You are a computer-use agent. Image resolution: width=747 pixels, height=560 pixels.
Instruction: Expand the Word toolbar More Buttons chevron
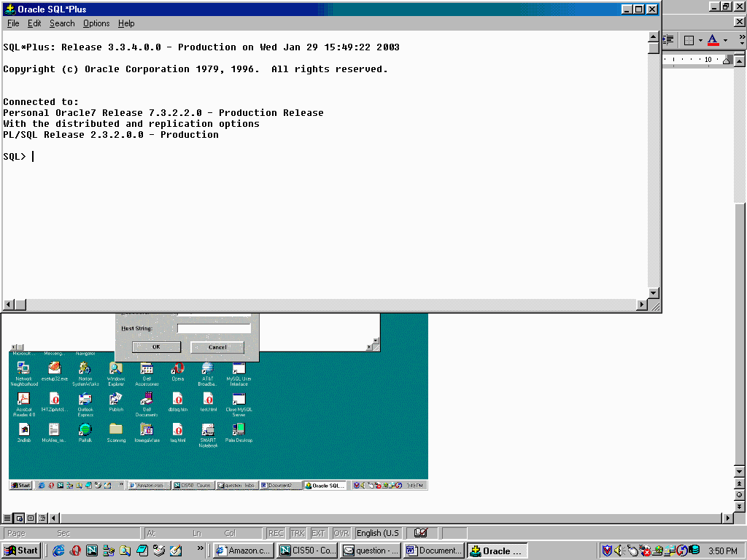pyautogui.click(x=742, y=40)
